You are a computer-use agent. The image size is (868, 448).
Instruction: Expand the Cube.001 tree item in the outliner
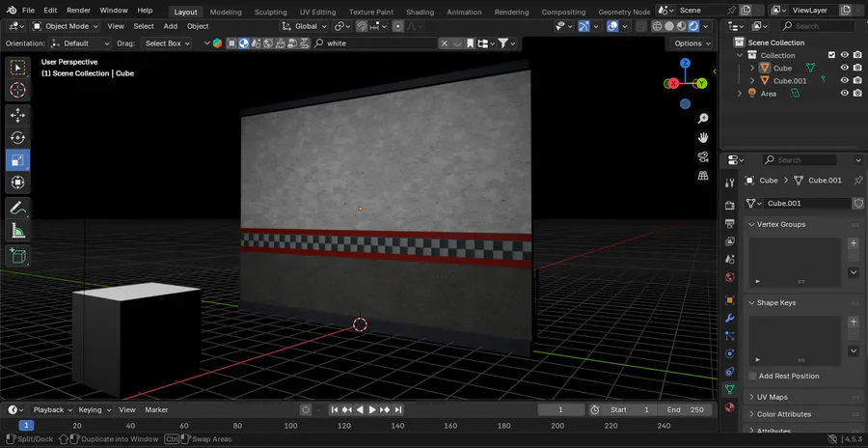point(752,81)
